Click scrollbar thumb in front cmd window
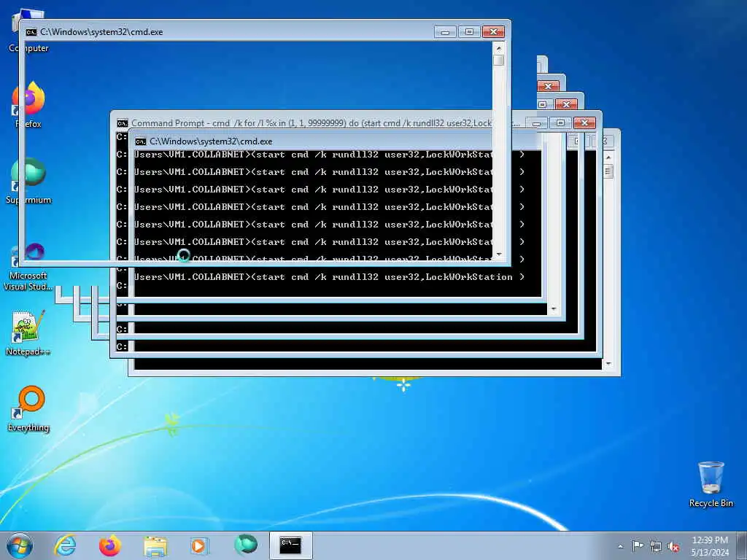The height and width of the screenshot is (560, 747). click(x=499, y=61)
